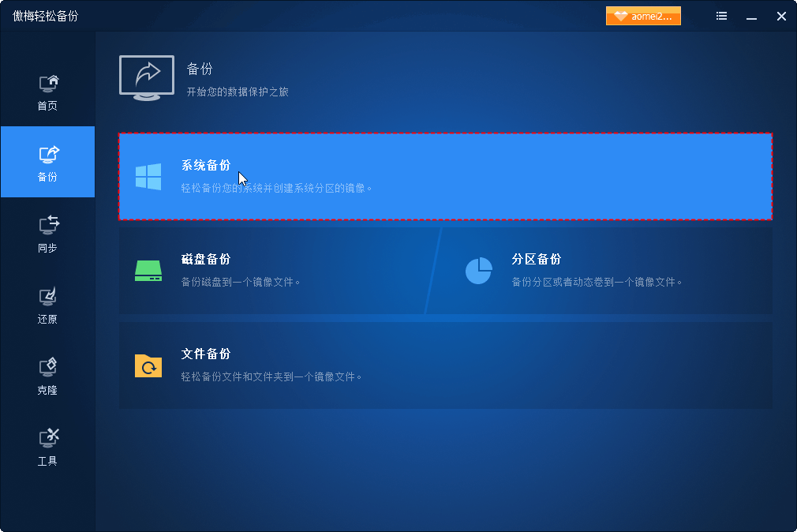Open the menu list icon in title bar

tap(721, 17)
